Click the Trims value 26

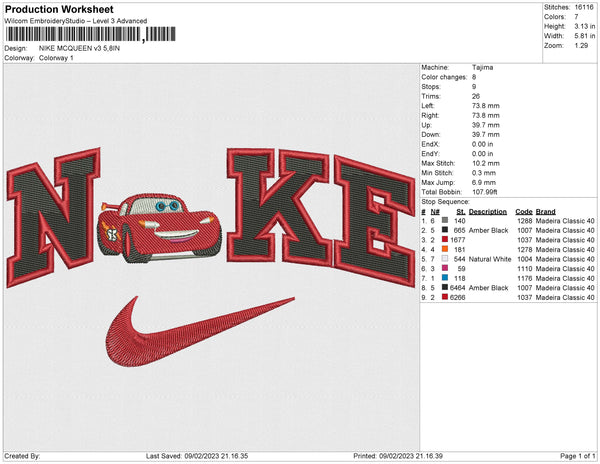476,96
